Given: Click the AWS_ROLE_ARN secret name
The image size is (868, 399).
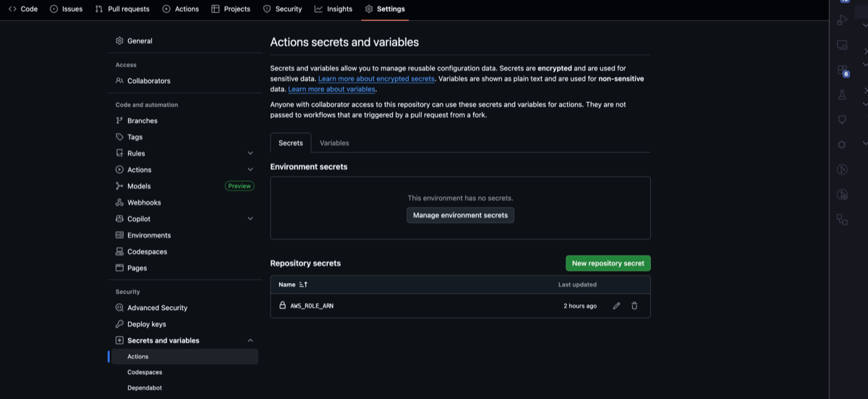Looking at the screenshot, I should point(312,306).
